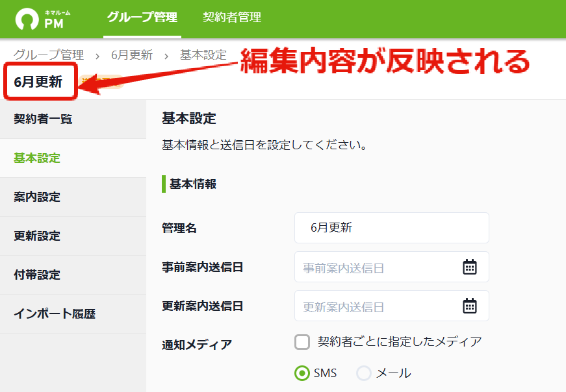Click 6月更新 breadcrumb link
Viewport: 566px width, 392px height.
pos(132,55)
